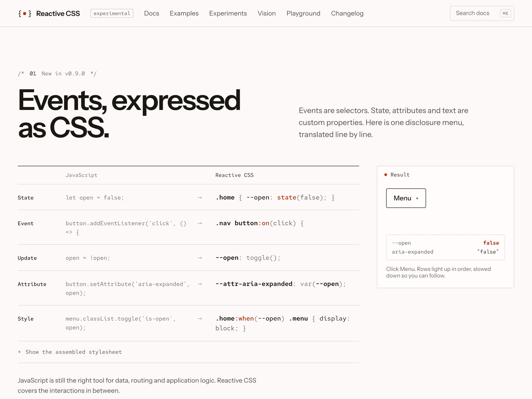Click the 'aria-expanded' label in Result panel
The width and height of the screenshot is (532, 399).
point(413,252)
